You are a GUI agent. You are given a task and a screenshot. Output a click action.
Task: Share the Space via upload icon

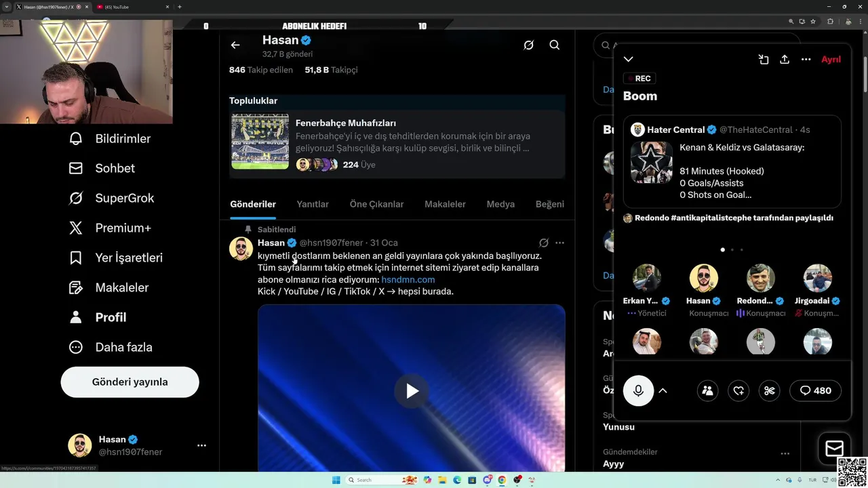[x=785, y=60]
